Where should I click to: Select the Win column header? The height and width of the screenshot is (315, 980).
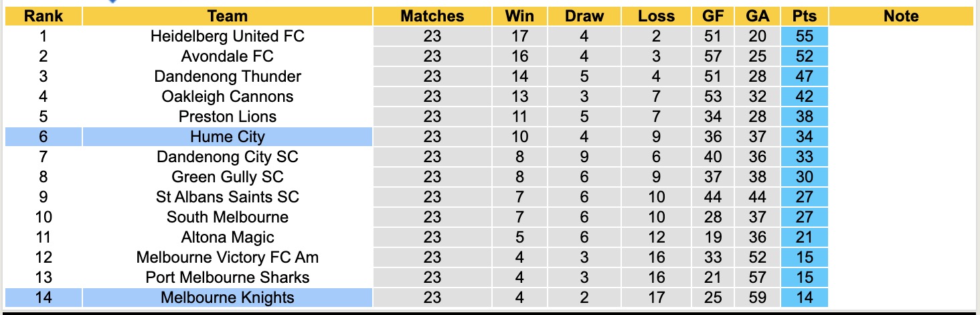click(519, 16)
